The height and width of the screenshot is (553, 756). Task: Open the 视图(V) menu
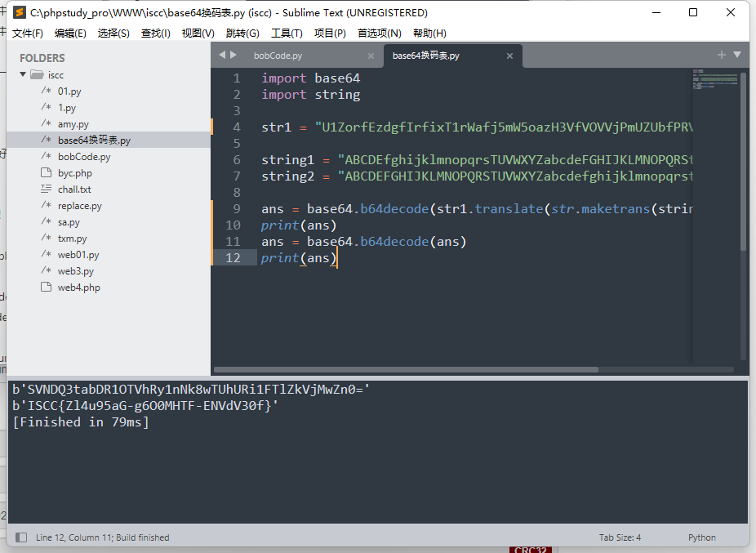tap(198, 33)
